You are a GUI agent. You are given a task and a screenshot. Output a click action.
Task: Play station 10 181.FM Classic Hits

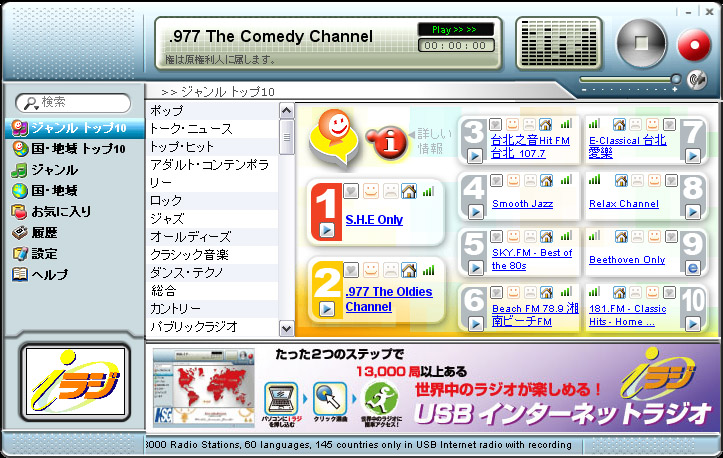click(693, 324)
